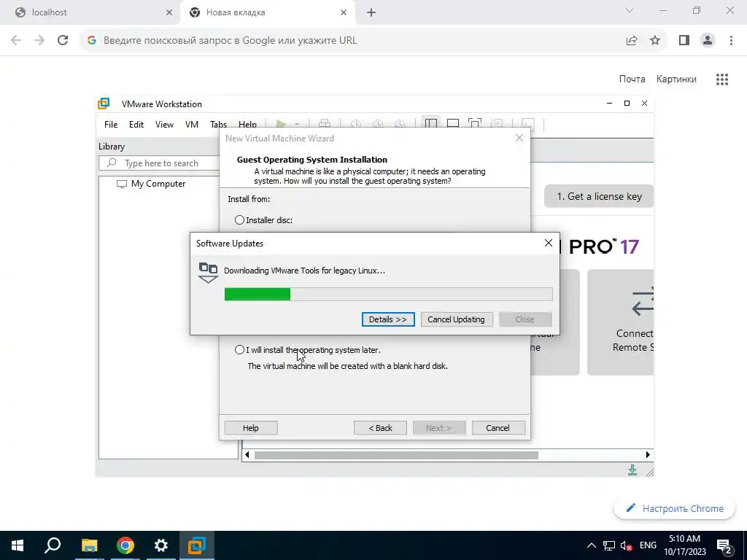Click the Chrome profile avatar icon

click(x=708, y=41)
